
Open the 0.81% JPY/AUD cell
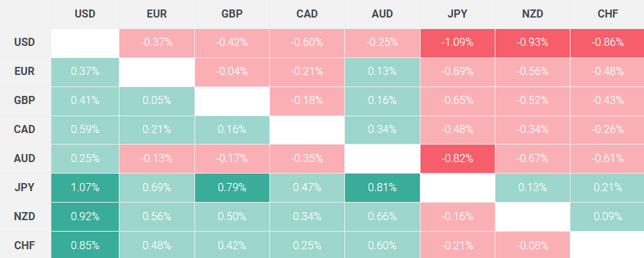[x=382, y=188]
